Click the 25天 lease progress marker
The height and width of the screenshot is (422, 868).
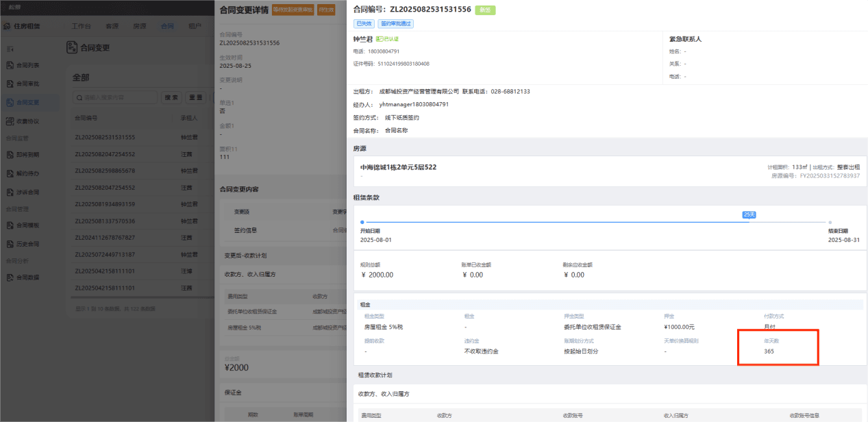pyautogui.click(x=749, y=214)
